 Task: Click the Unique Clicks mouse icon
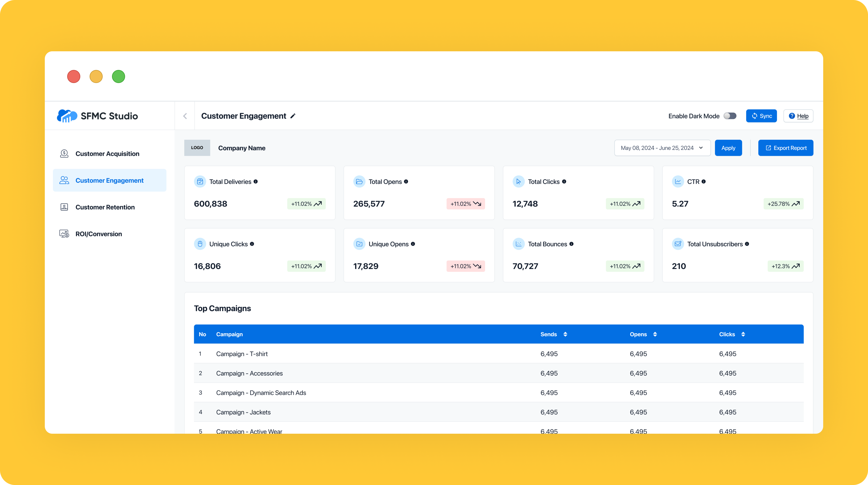tap(200, 244)
